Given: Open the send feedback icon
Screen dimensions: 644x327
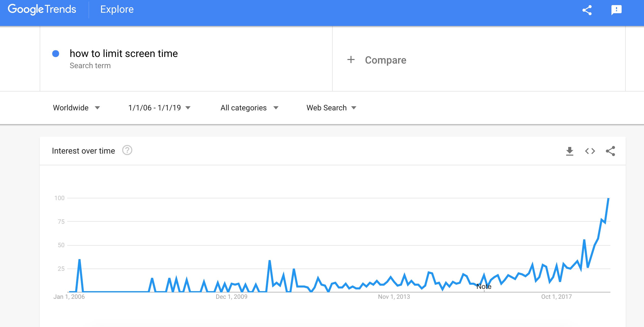Looking at the screenshot, I should coord(616,10).
